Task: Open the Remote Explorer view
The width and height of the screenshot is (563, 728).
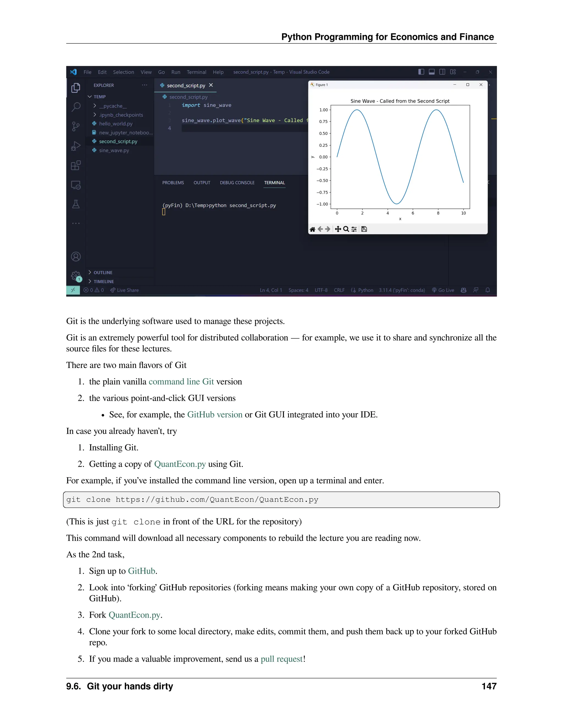Action: point(76,185)
